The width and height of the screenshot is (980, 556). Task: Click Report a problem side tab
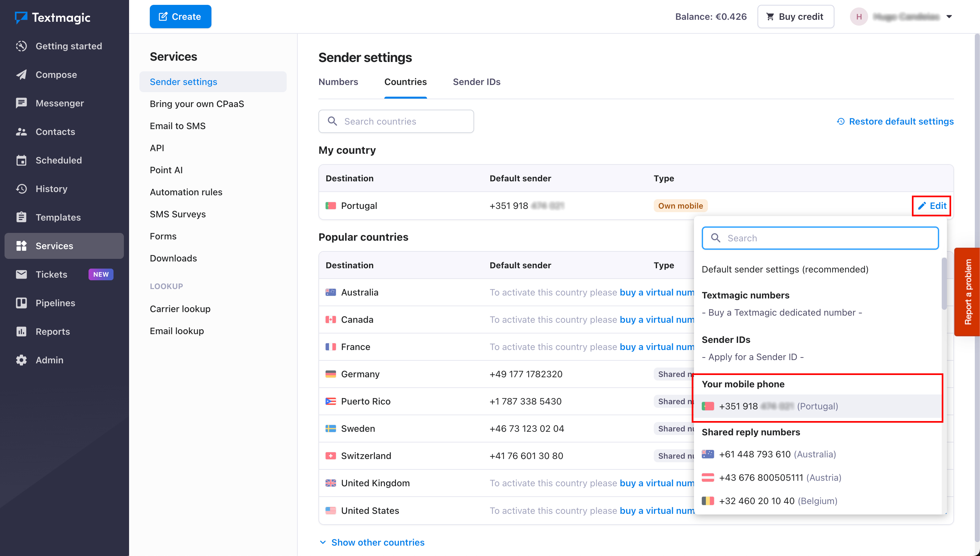[x=967, y=292]
